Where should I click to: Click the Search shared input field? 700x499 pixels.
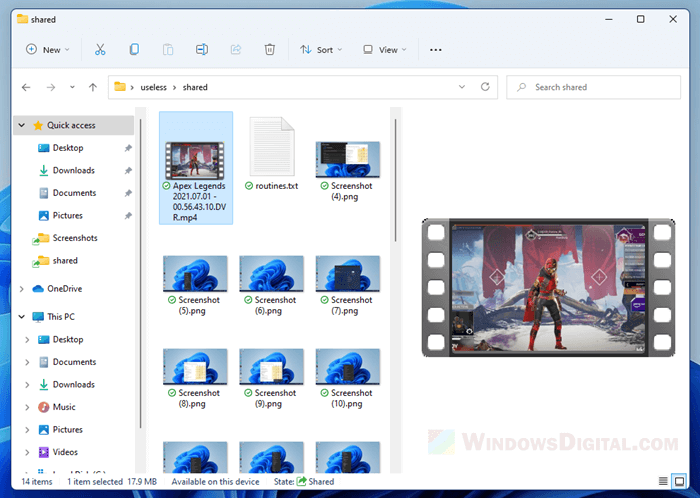pos(594,87)
